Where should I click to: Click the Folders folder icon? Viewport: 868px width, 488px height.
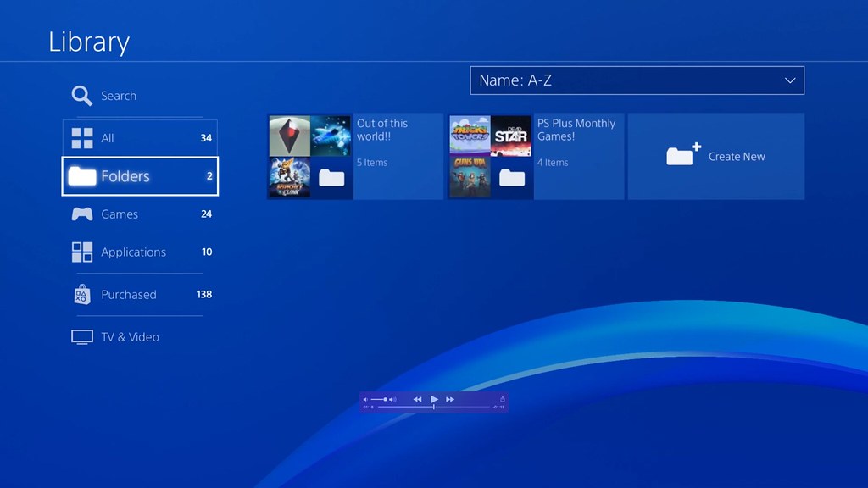[81, 175]
